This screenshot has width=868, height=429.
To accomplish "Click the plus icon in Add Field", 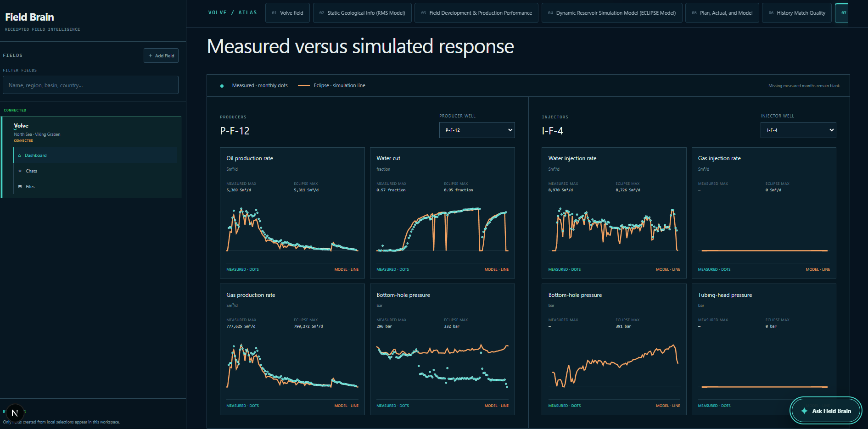I will tap(150, 56).
